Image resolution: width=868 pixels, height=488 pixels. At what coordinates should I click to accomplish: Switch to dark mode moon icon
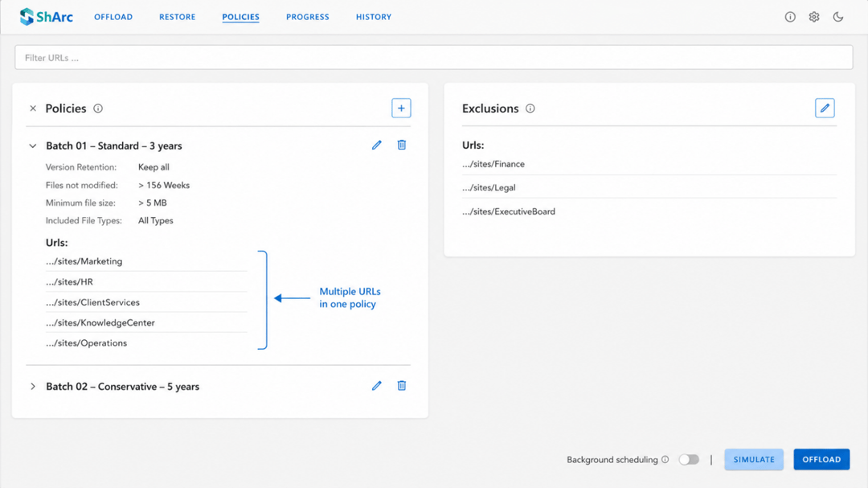click(838, 17)
